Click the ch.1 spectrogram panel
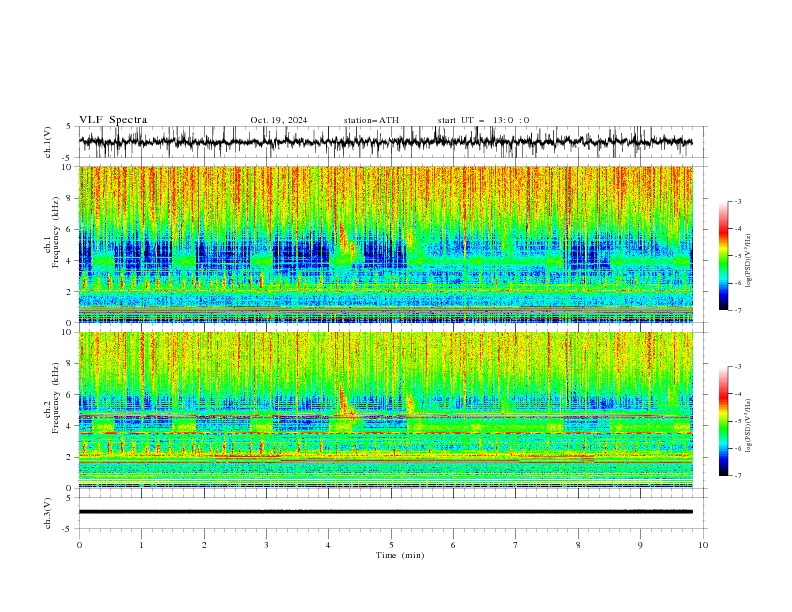 coord(385,244)
